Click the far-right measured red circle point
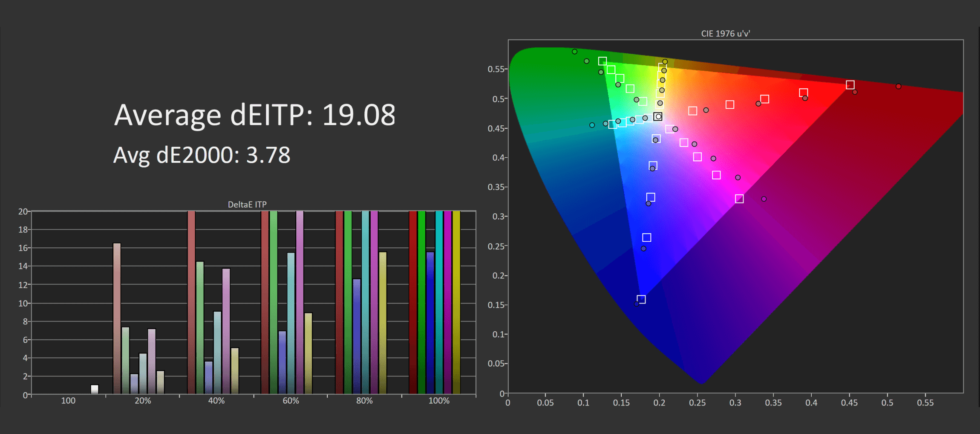The image size is (980, 434). coord(898,87)
